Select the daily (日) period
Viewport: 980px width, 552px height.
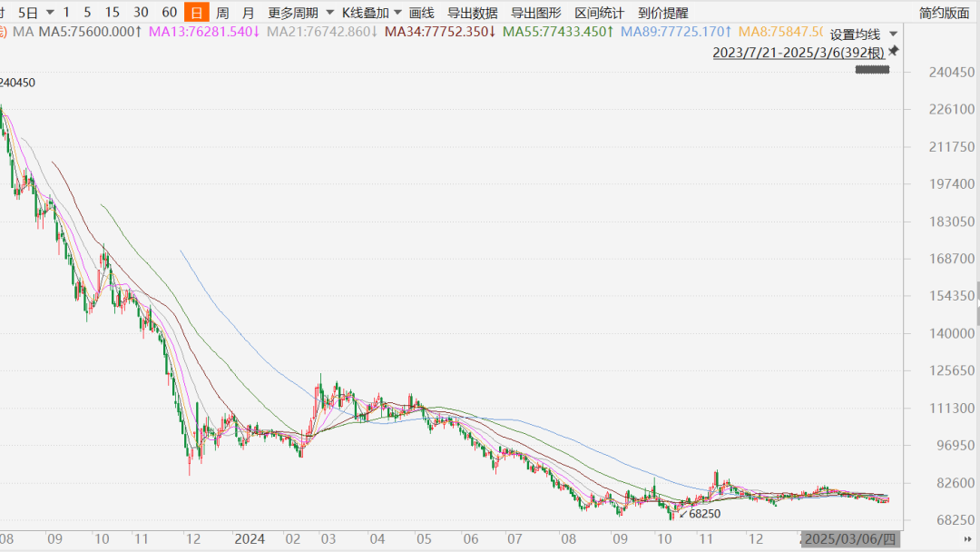(x=196, y=13)
